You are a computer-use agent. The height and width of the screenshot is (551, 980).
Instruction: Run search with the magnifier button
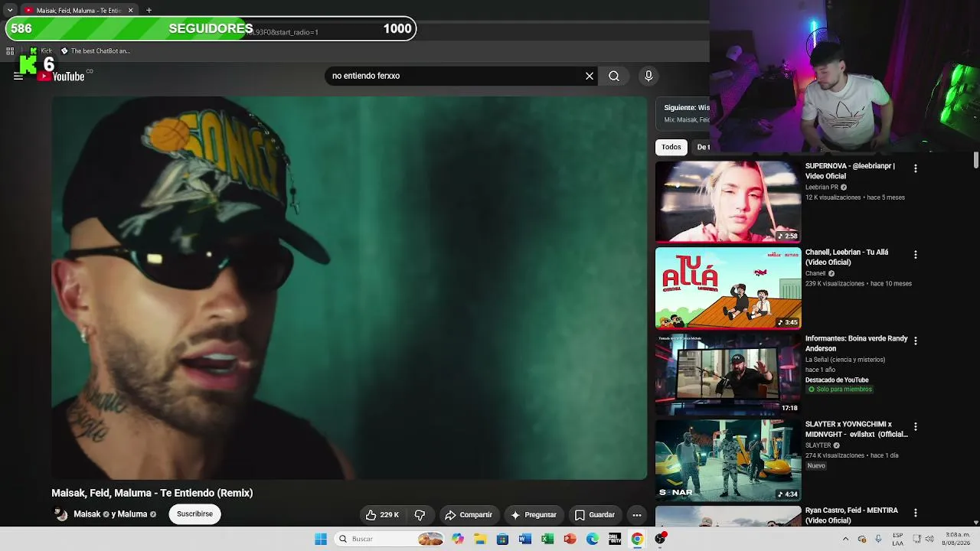pos(614,76)
